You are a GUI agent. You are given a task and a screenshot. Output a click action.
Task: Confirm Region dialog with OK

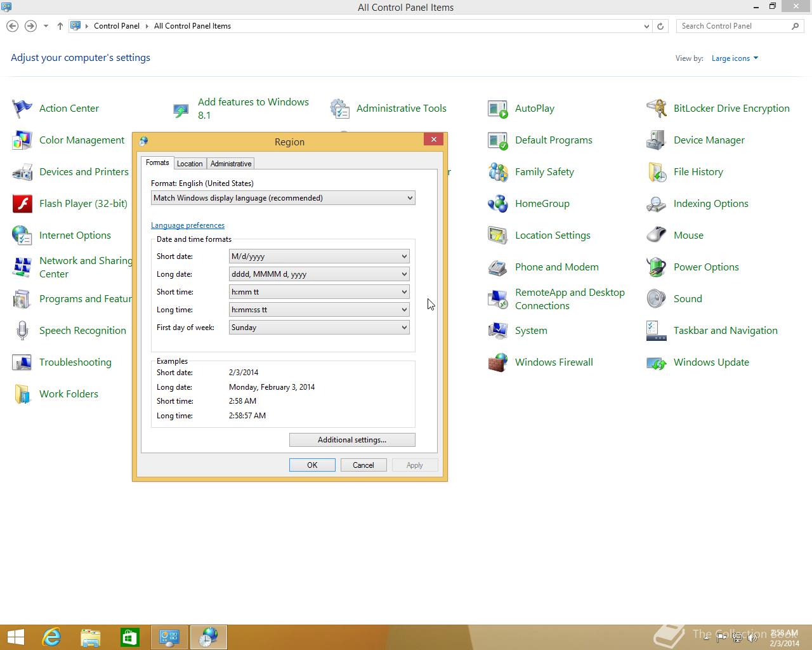[x=312, y=465]
